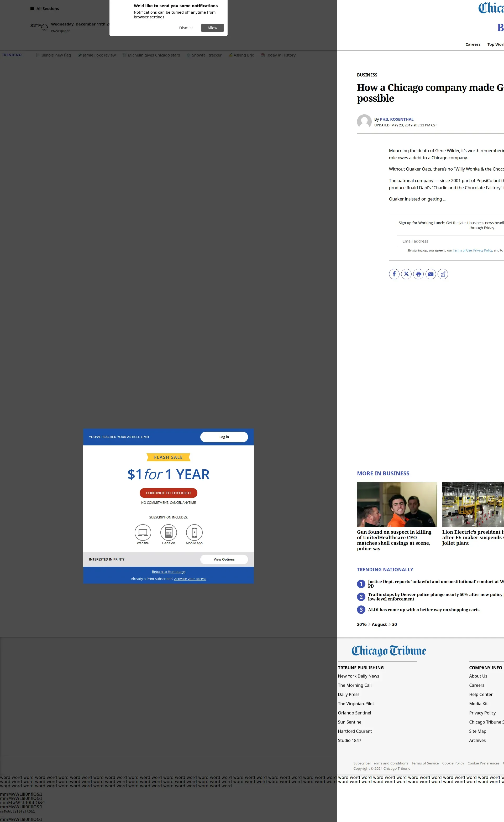The width and height of the screenshot is (504, 822).
Task: Click the Mobile App phone icon
Action: pyautogui.click(x=194, y=532)
